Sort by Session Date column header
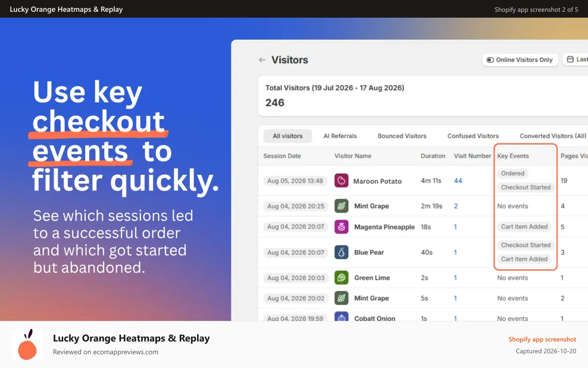This screenshot has width=588, height=368. point(282,156)
